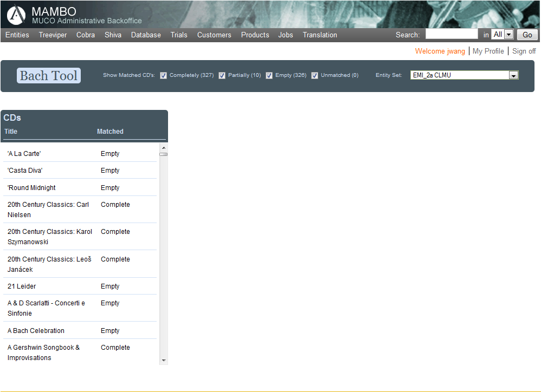The height and width of the screenshot is (392, 541).
Task: Click the MAMBO logo icon
Action: (16, 15)
